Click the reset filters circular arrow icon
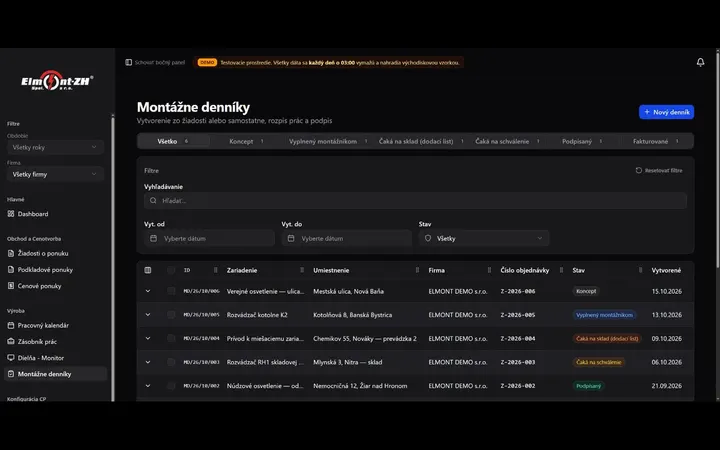Screen dimensions: 720x450 coord(639,170)
